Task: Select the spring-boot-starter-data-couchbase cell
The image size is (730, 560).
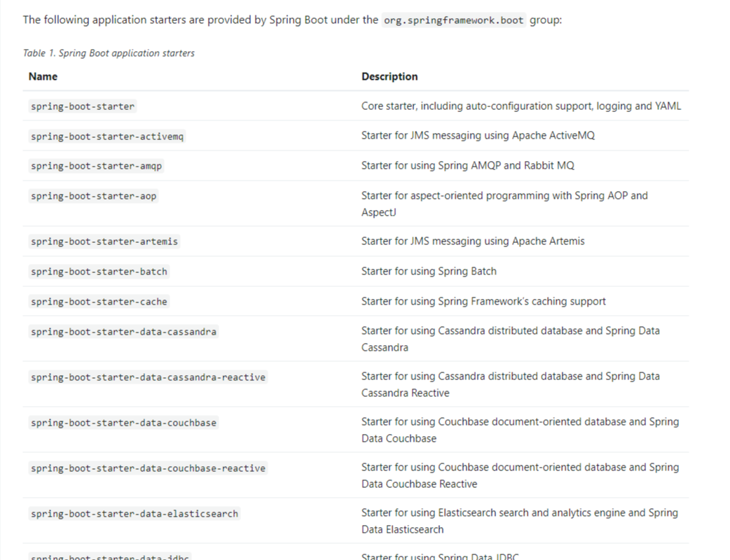Action: pyautogui.click(x=123, y=423)
